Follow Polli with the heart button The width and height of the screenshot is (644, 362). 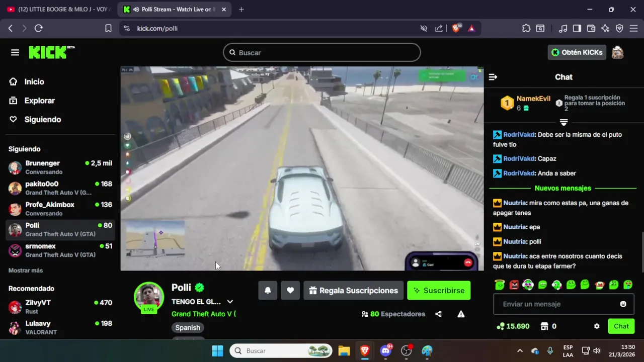290,291
